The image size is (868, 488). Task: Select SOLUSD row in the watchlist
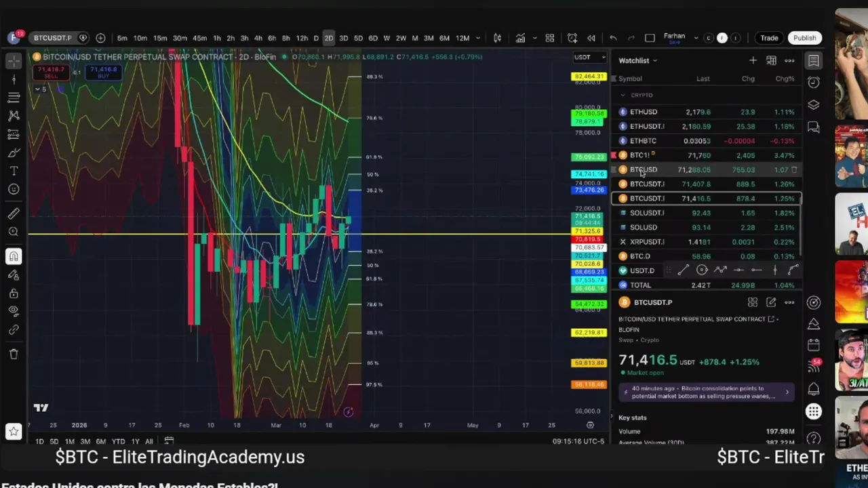coord(707,227)
